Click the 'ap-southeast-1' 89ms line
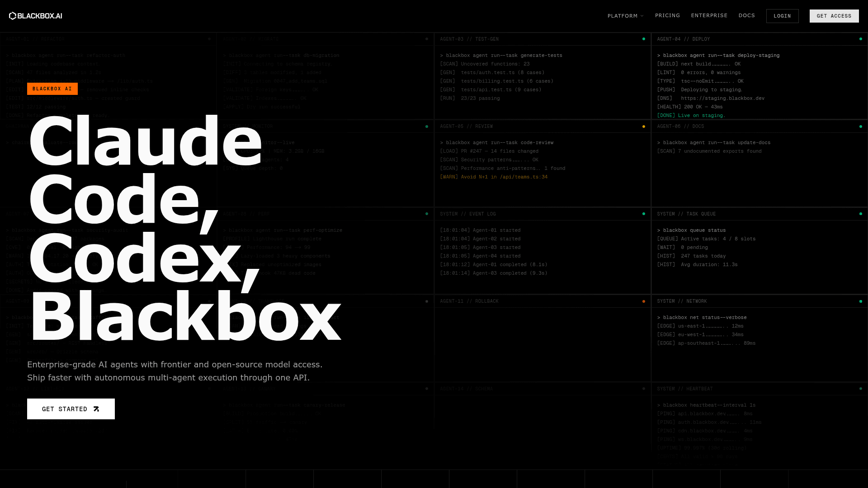This screenshot has height=488, width=868. tap(706, 343)
